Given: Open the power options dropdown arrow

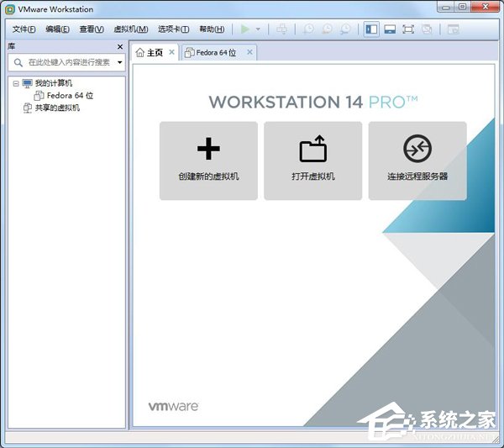Looking at the screenshot, I should [x=258, y=29].
